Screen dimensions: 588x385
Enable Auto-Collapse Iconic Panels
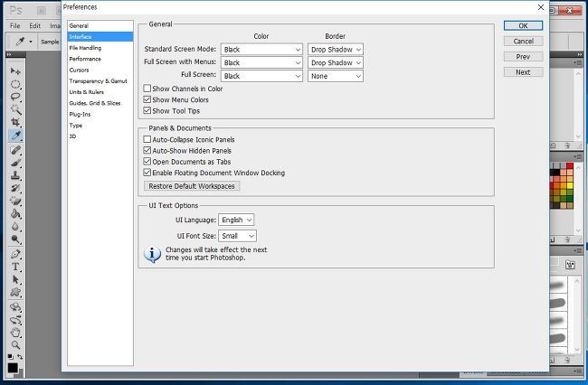point(147,139)
